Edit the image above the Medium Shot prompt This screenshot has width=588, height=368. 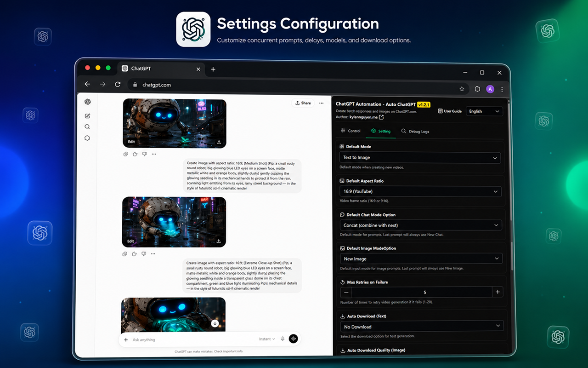click(131, 142)
